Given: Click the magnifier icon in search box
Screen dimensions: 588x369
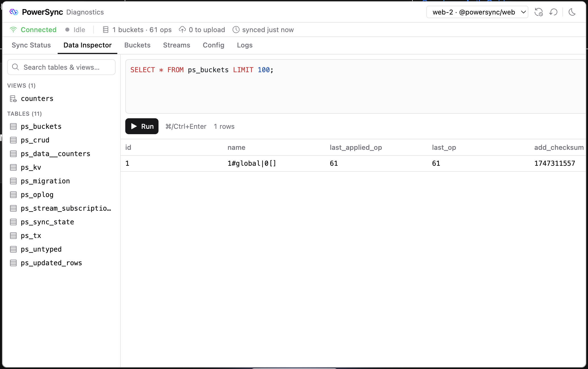Looking at the screenshot, I should (x=16, y=67).
